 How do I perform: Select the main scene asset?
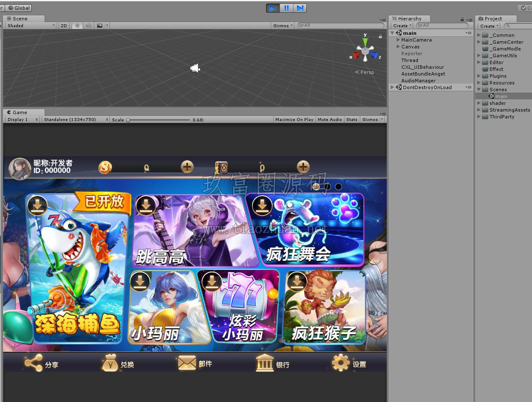[501, 96]
